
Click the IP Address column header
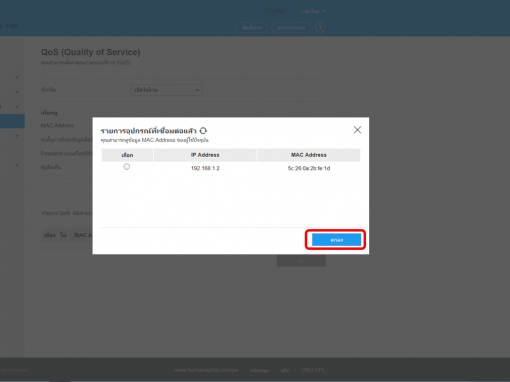(x=205, y=155)
